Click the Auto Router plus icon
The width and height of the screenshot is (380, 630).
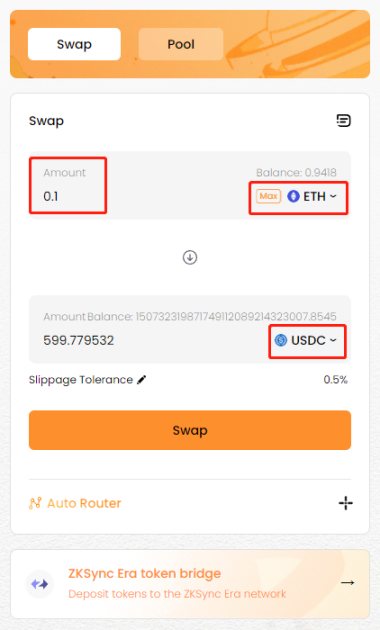pos(345,503)
